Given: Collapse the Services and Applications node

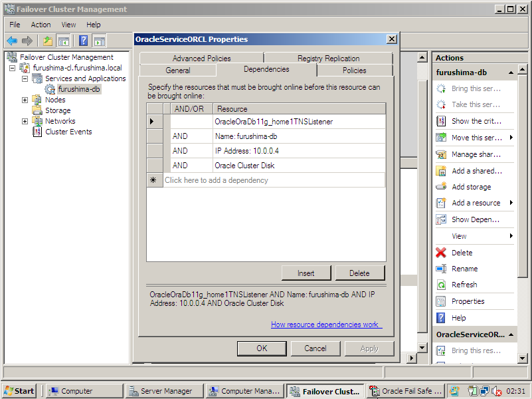Looking at the screenshot, I should 25,78.
